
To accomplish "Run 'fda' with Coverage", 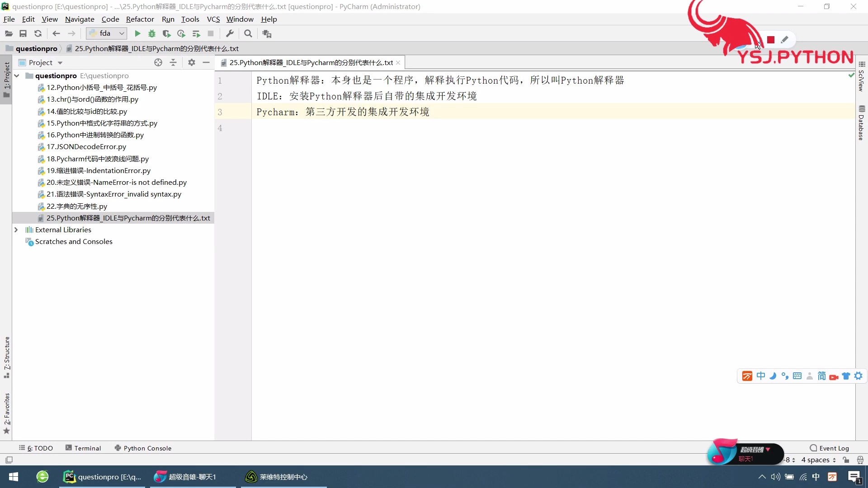I will coord(166,33).
